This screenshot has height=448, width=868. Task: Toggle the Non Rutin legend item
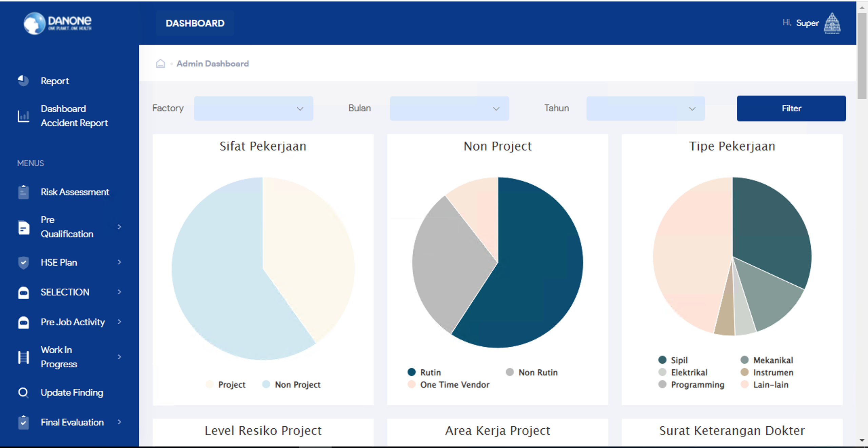[532, 372]
